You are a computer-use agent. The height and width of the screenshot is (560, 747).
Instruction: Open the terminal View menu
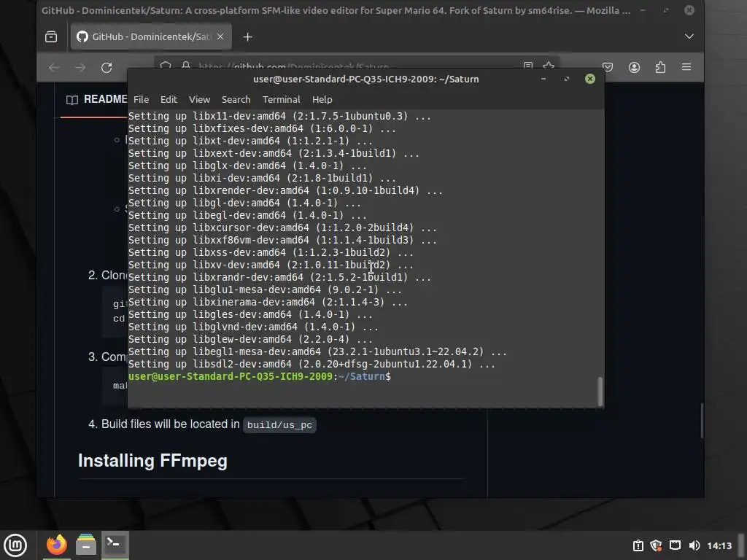(199, 99)
